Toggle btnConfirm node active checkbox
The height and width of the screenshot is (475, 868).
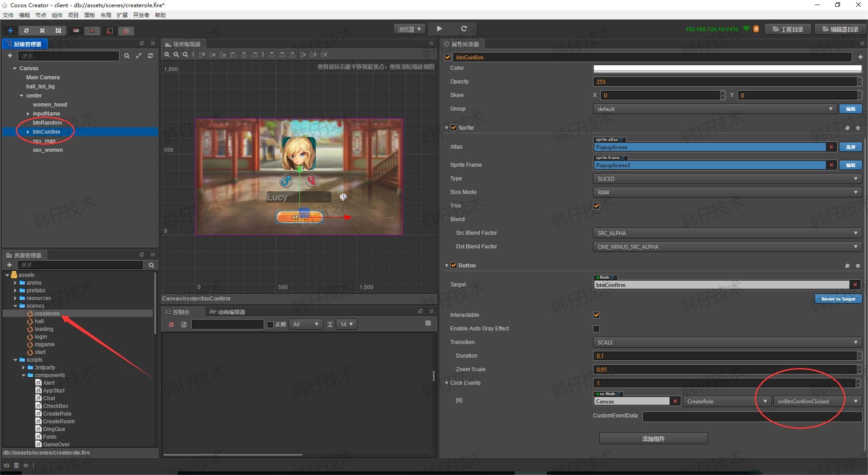(x=448, y=57)
